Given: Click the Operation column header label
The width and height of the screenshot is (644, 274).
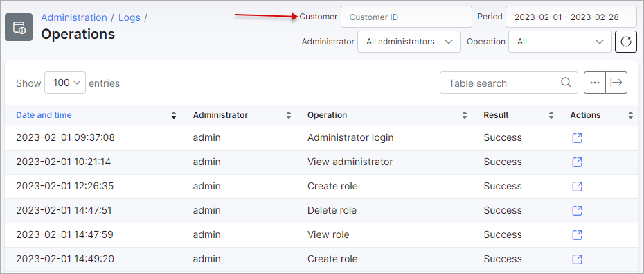Looking at the screenshot, I should (327, 115).
